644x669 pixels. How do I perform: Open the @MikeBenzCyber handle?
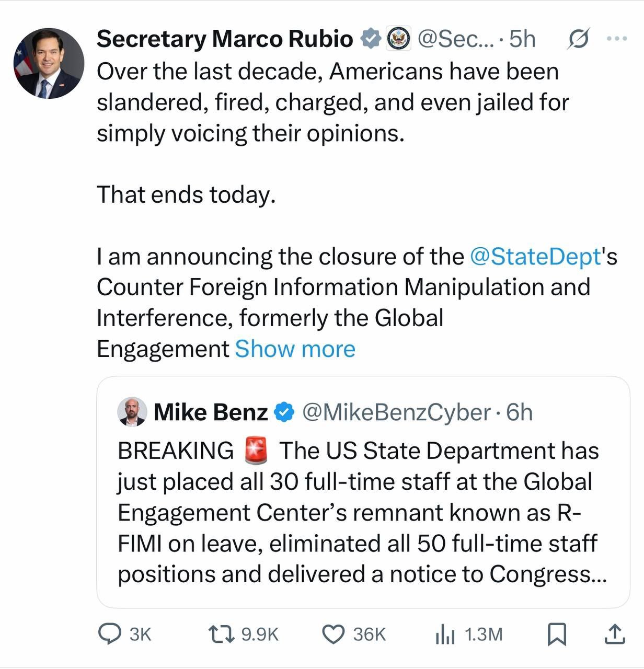tap(396, 412)
